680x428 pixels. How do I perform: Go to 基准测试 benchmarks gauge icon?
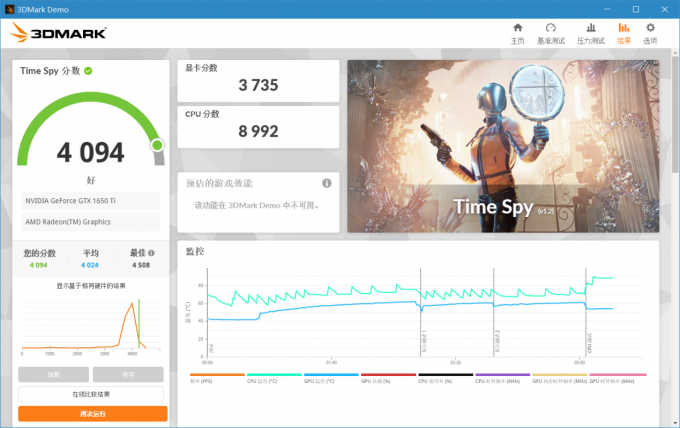pos(550,33)
